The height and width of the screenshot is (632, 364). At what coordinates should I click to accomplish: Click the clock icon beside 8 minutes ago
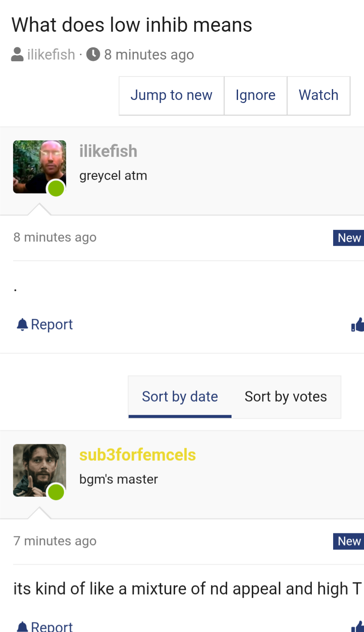click(93, 54)
